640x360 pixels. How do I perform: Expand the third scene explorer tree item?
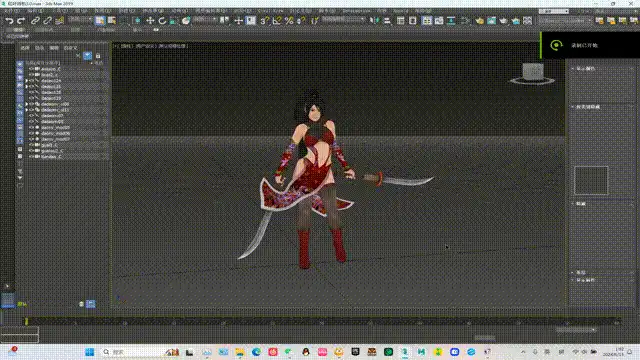coord(27,81)
